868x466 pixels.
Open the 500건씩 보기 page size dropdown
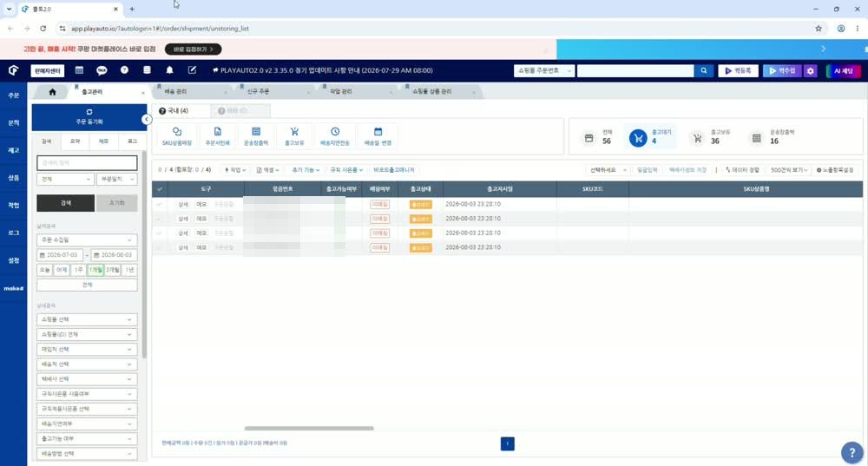point(789,170)
